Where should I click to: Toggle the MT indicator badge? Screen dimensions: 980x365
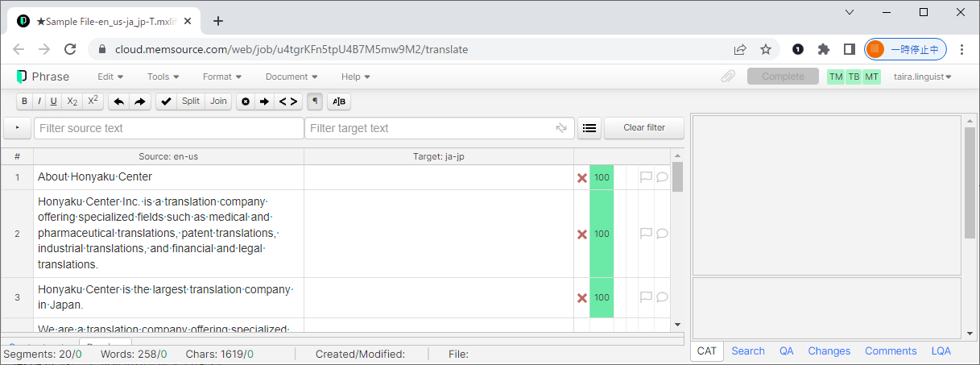(x=871, y=77)
